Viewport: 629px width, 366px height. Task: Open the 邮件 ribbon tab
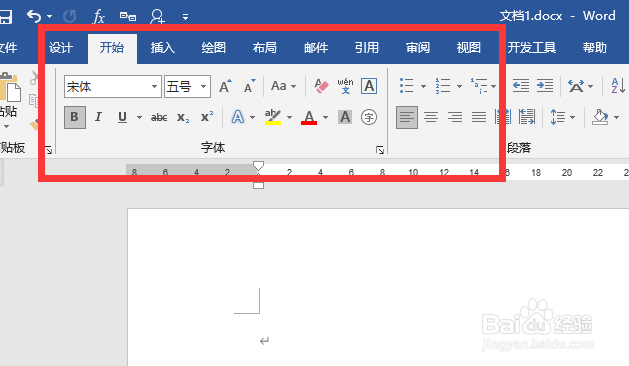click(x=316, y=48)
